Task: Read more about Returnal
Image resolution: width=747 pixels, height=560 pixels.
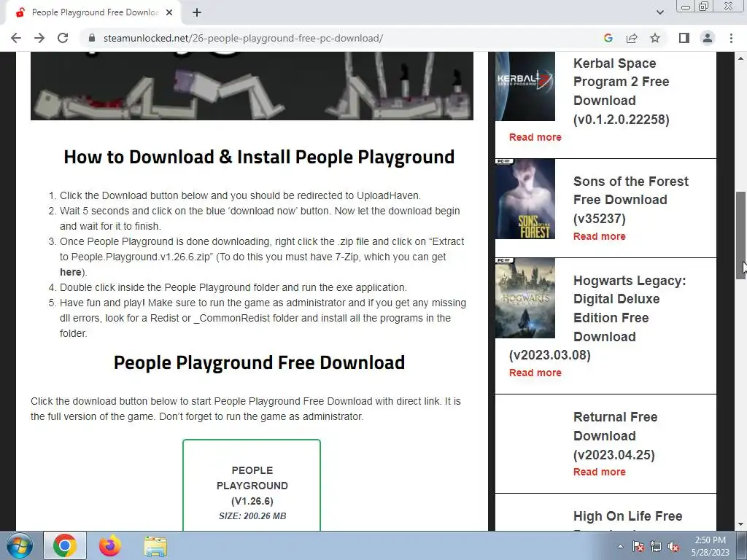Action: click(600, 472)
